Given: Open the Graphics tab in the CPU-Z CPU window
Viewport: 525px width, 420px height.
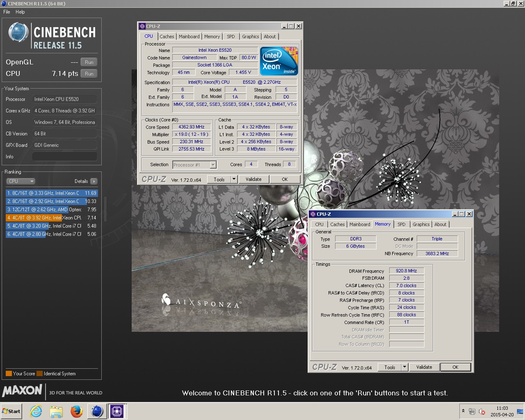Looking at the screenshot, I should pos(250,37).
